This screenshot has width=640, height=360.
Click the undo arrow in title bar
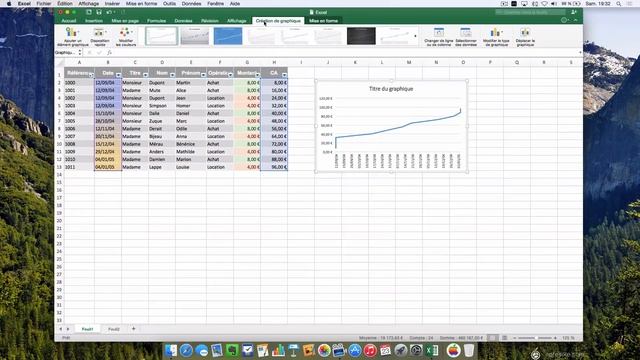click(109, 12)
